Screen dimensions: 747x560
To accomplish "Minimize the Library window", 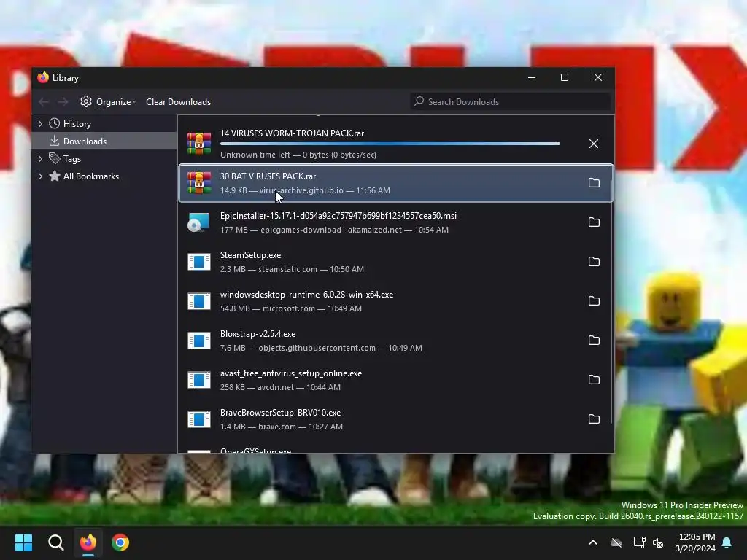I will click(532, 77).
